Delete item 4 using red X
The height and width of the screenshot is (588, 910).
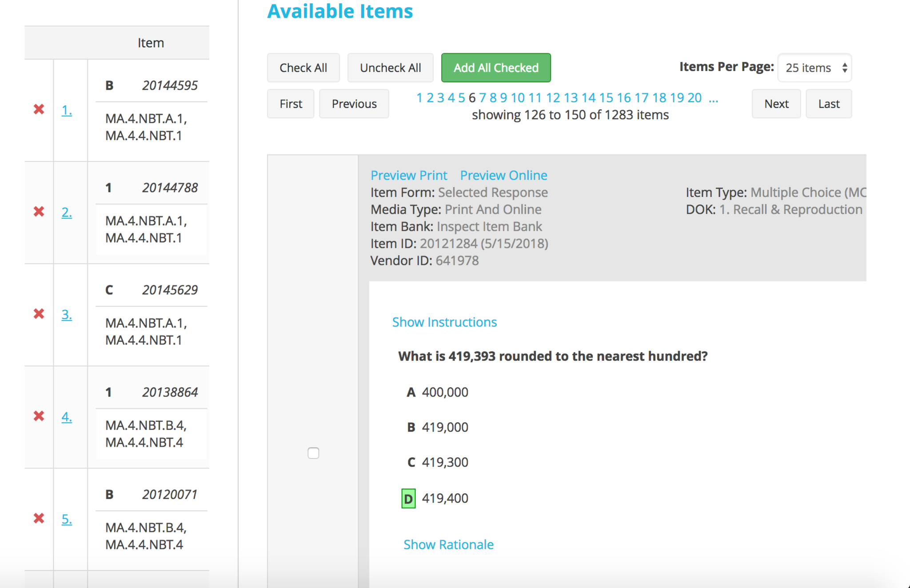tap(39, 416)
